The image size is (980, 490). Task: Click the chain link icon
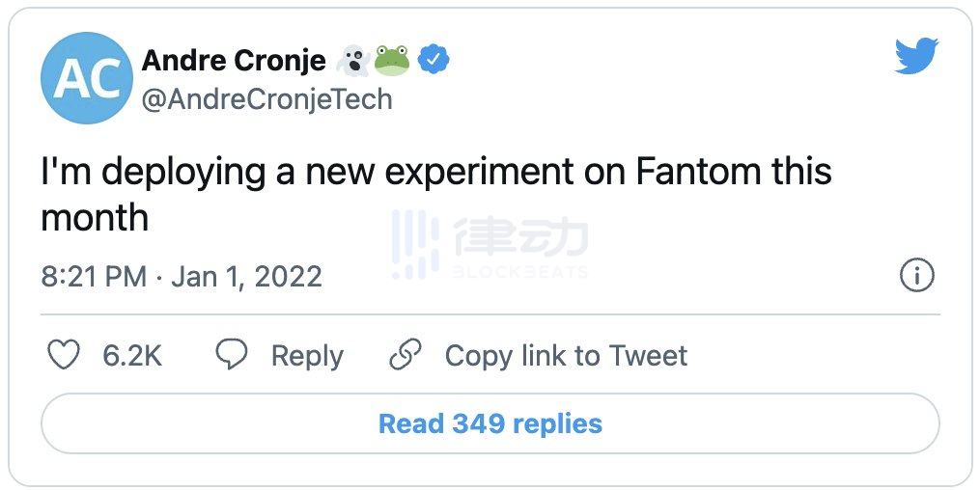[x=406, y=355]
